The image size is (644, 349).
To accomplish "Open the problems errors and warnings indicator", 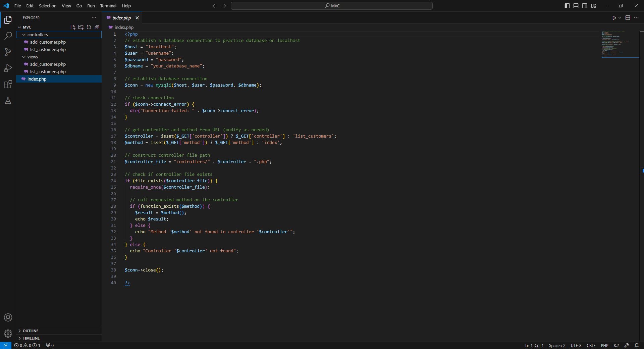I will click(27, 345).
